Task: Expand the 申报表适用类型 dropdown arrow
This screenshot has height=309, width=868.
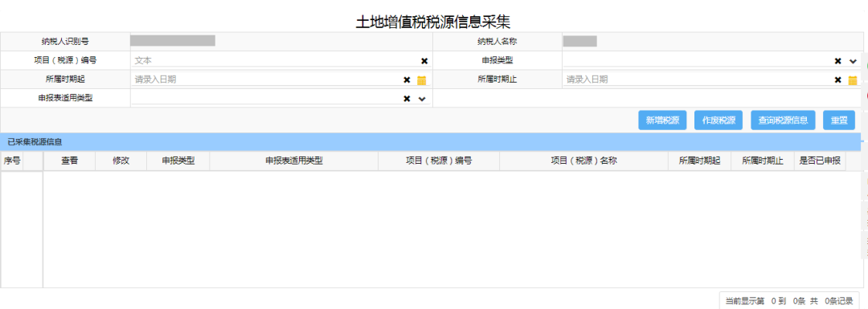Action: (422, 99)
